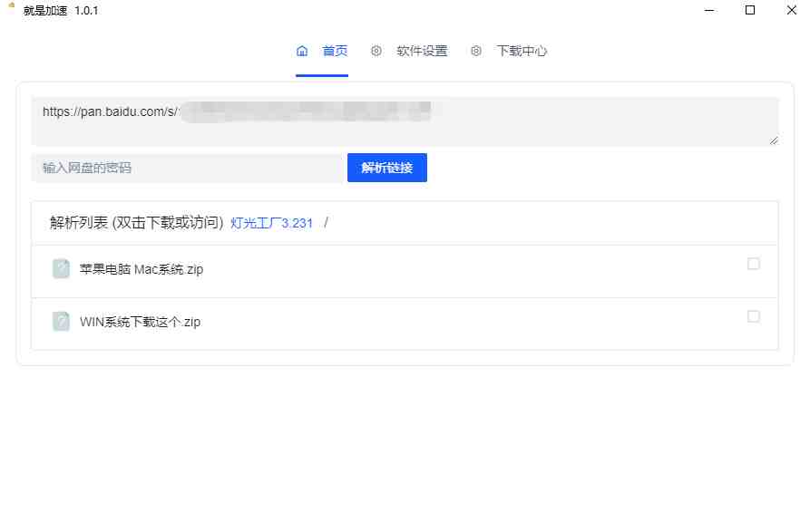810x532 pixels.
Task: Click the zip file icon for WIN系统下载这个.zip
Action: [x=60, y=321]
